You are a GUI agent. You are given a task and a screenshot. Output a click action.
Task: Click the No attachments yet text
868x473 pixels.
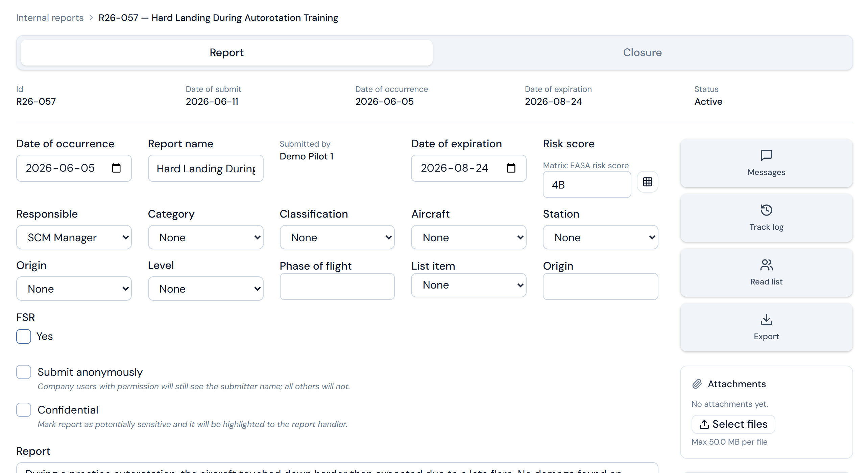(729, 404)
